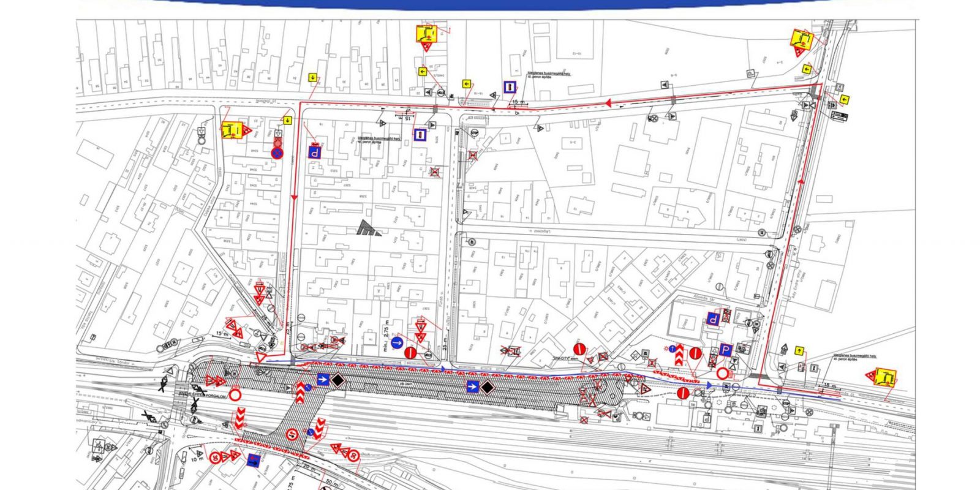This screenshot has width=980, height=490.
Task: Select the blue circular right-arrow mandatory direction sign
Action: [x=396, y=343]
